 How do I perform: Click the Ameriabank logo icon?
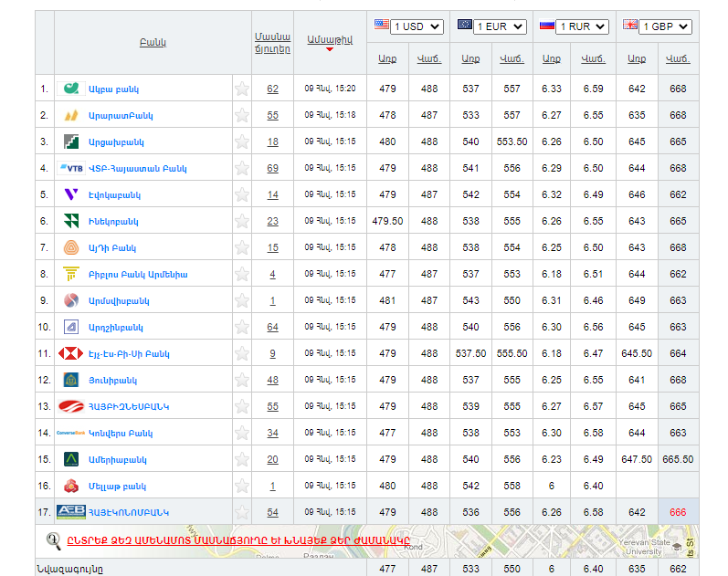tap(70, 459)
